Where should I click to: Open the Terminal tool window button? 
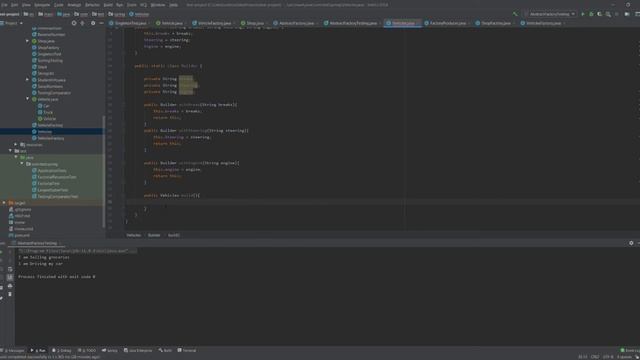pyautogui.click(x=187, y=350)
